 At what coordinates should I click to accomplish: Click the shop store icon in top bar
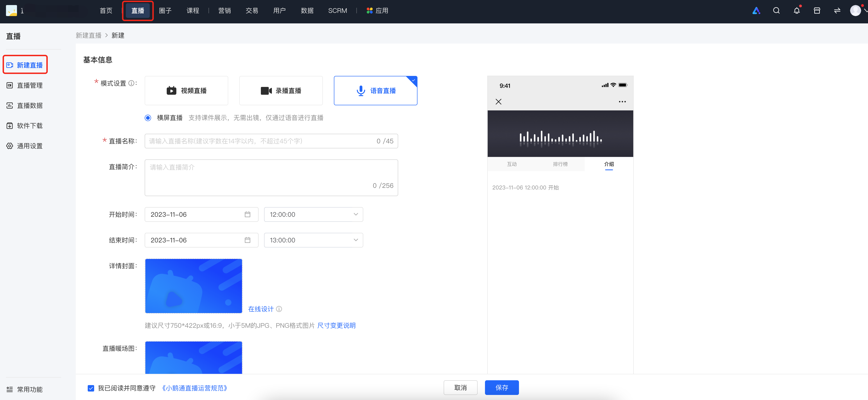(x=817, y=11)
